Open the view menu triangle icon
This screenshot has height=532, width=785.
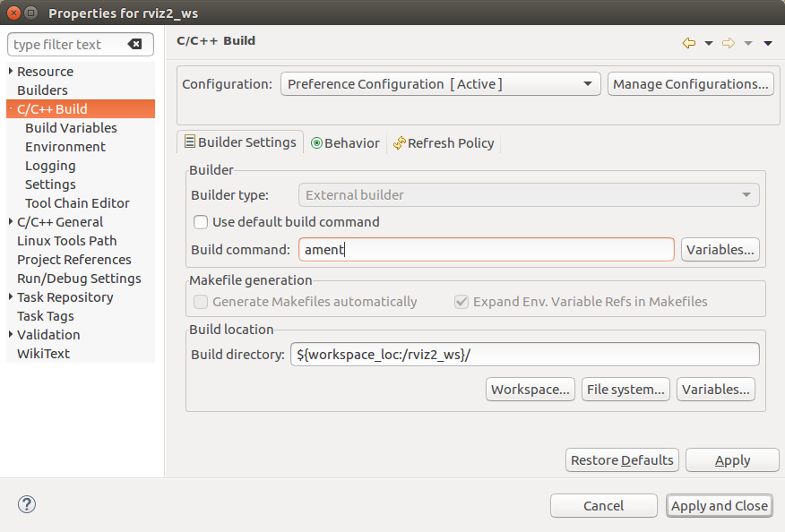click(768, 43)
